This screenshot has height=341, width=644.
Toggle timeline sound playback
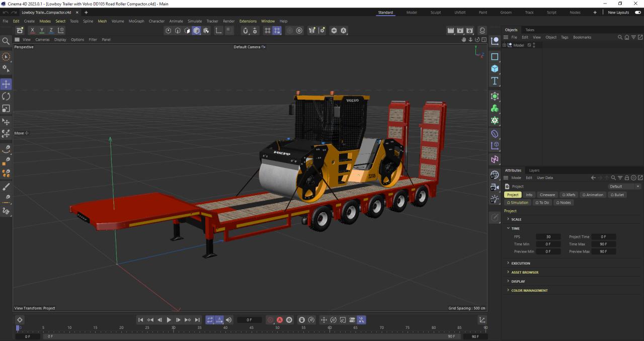tap(229, 320)
